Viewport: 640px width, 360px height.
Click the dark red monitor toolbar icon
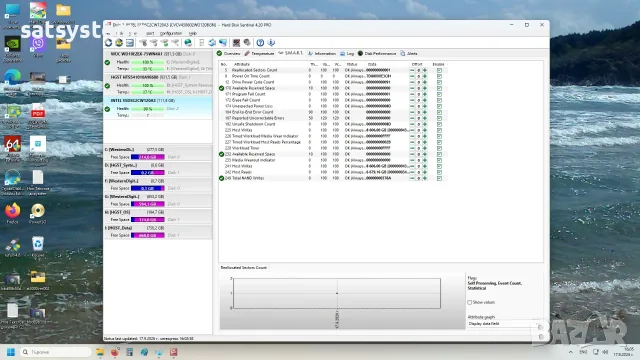tap(236, 42)
